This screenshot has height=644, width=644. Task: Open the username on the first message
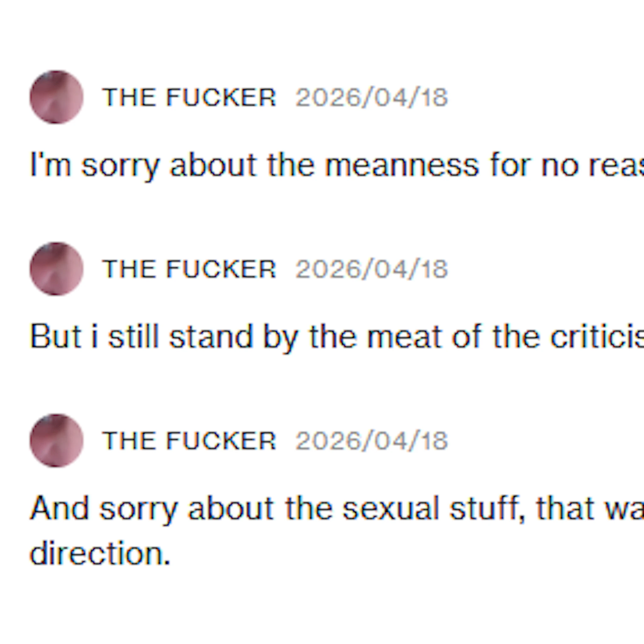tap(189, 97)
